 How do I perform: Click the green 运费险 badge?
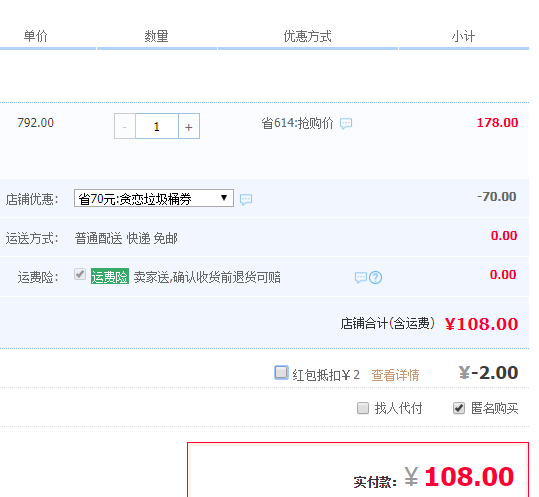tap(110, 276)
